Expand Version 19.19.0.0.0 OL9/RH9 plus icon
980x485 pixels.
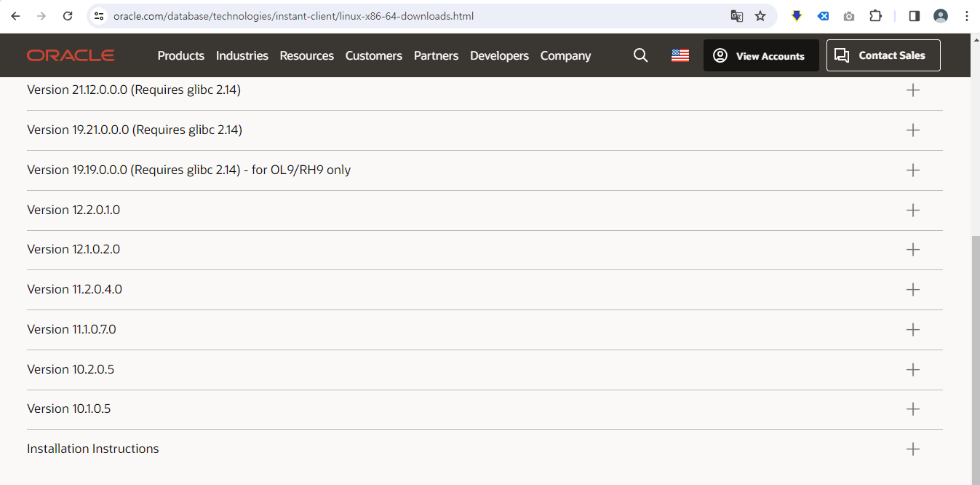click(x=913, y=170)
